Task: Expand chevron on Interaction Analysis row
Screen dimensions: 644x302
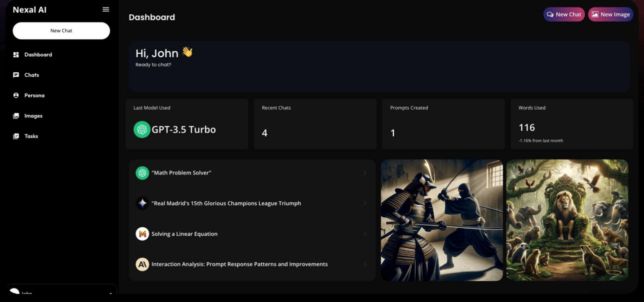Action: [x=365, y=264]
